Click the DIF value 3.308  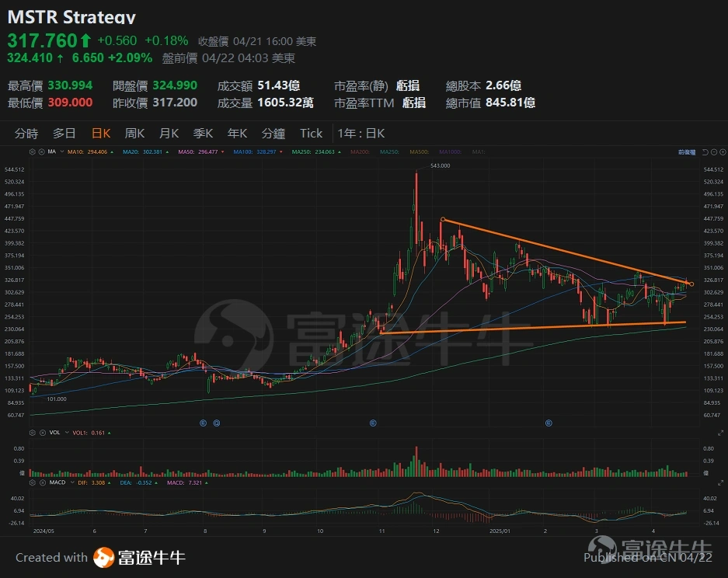[x=98, y=482]
